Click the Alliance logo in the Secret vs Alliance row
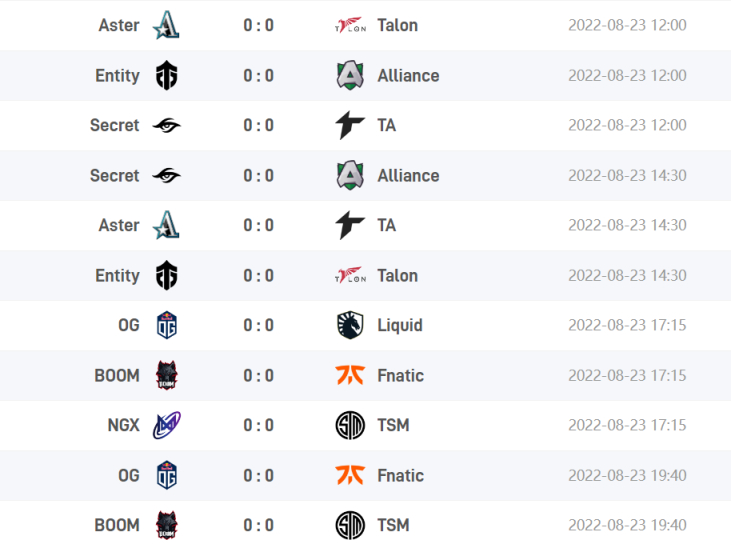This screenshot has width=731, height=548. point(350,175)
